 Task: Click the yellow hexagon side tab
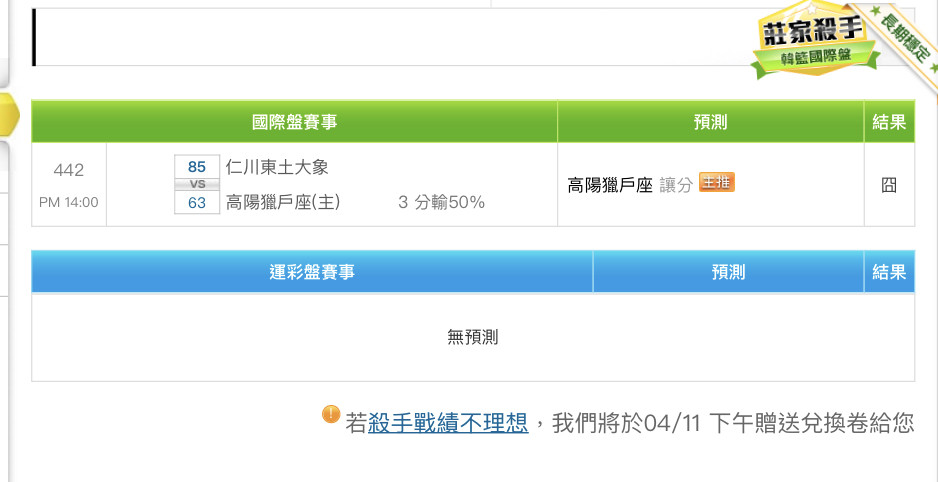[9, 115]
